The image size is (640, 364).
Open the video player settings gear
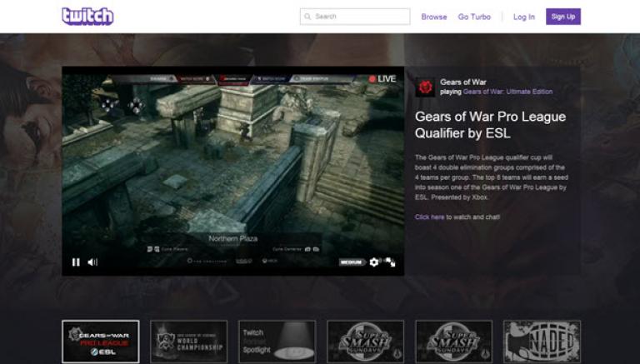374,262
